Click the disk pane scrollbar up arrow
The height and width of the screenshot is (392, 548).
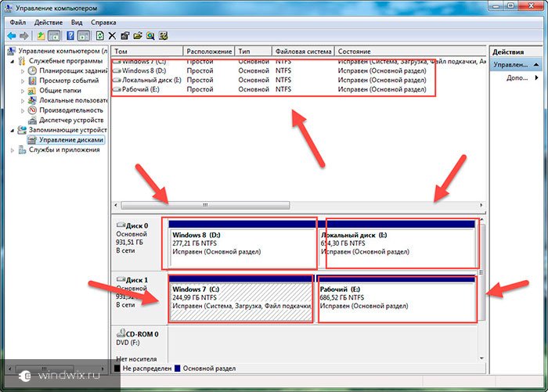pos(482,219)
